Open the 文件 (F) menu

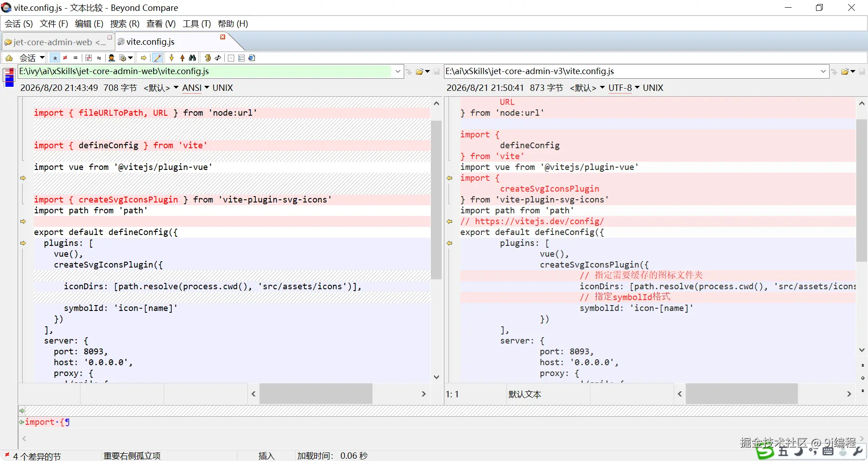[x=54, y=24]
